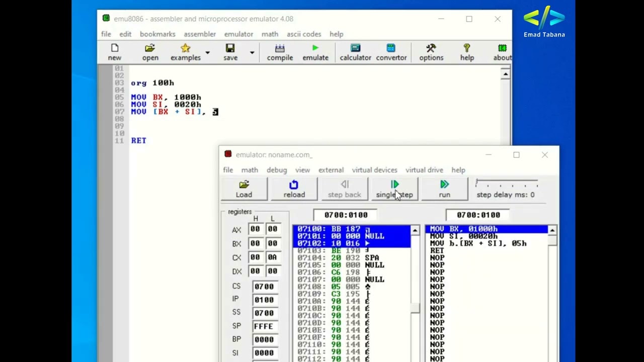
Task: Open the ascii codes menu
Action: pos(304,34)
